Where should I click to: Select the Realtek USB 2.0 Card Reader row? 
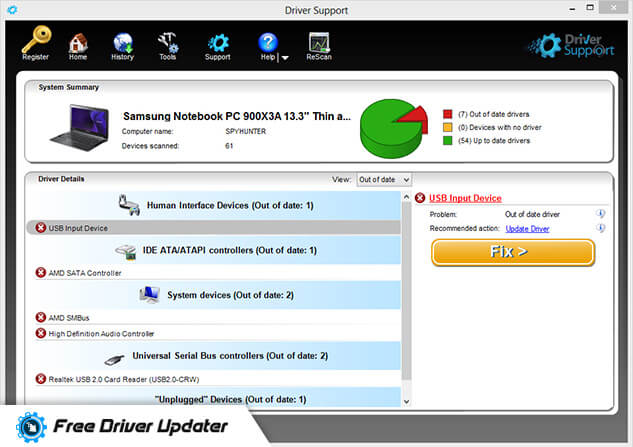pos(214,379)
